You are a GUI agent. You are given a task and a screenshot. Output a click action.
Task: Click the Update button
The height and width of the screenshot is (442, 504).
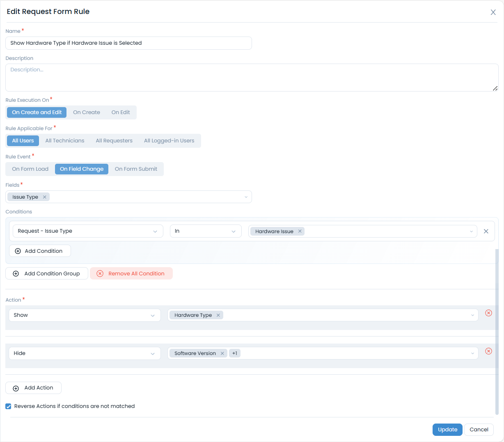coord(447,430)
